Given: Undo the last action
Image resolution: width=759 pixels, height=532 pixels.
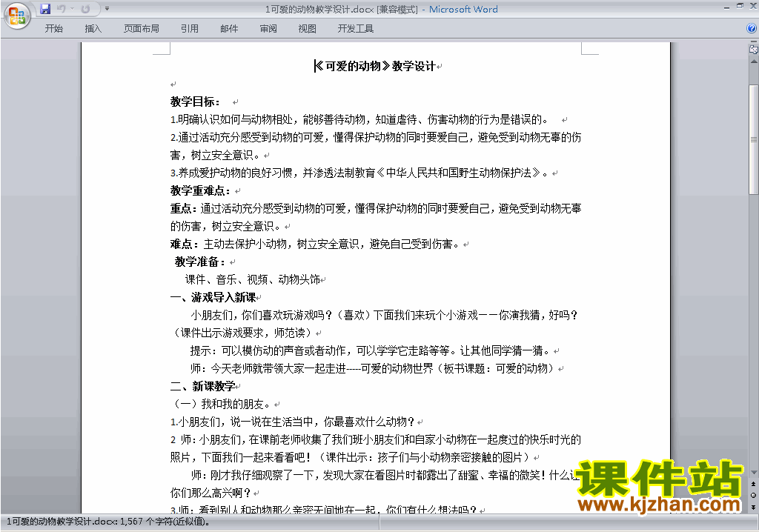Looking at the screenshot, I should point(61,9).
